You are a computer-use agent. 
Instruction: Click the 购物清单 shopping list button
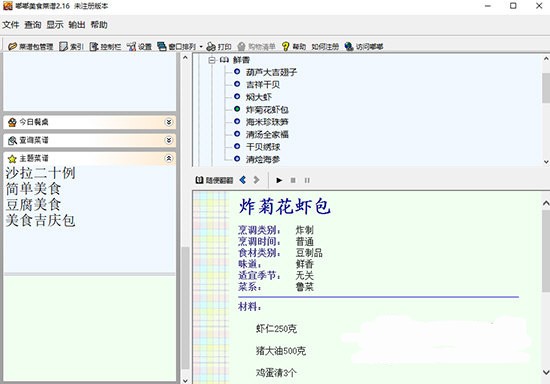pos(256,46)
